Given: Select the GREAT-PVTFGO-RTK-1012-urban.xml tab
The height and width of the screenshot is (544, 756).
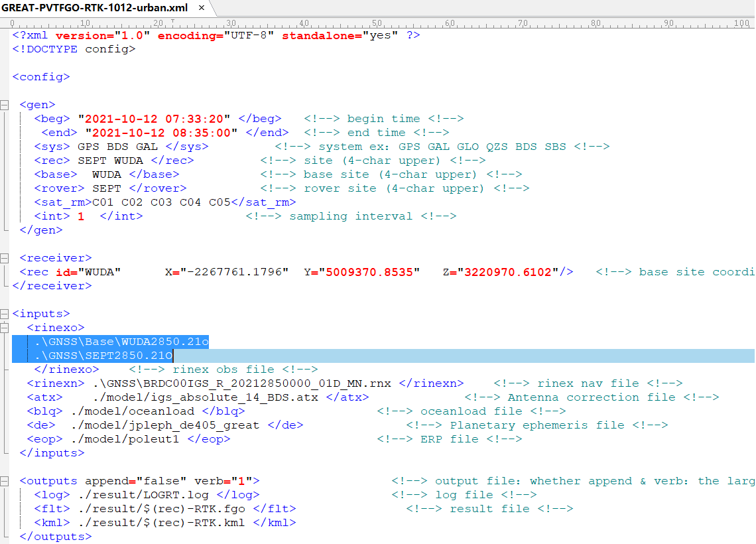Looking at the screenshot, I should point(94,8).
